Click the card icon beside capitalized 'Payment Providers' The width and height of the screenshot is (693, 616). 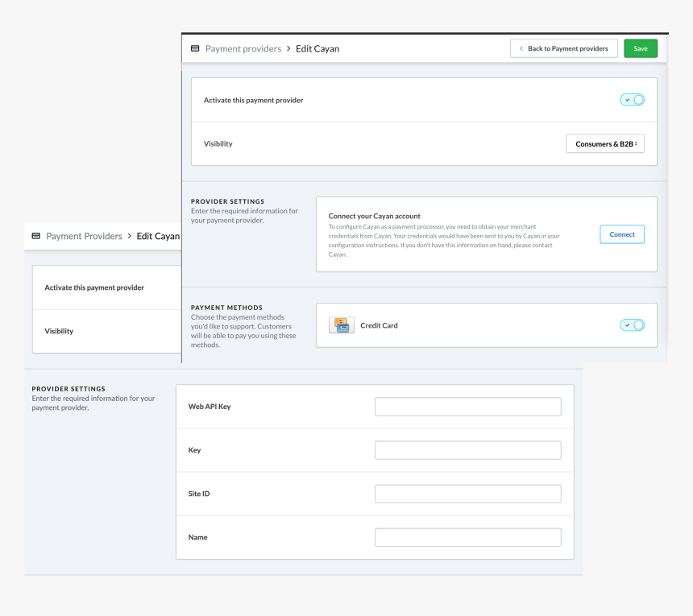[x=35, y=237]
